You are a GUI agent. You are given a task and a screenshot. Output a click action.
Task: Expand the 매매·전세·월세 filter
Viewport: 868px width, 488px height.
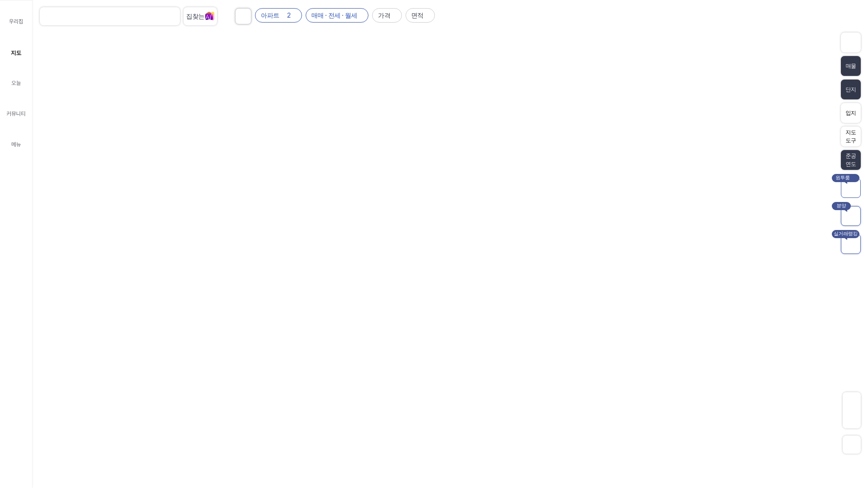pyautogui.click(x=337, y=15)
